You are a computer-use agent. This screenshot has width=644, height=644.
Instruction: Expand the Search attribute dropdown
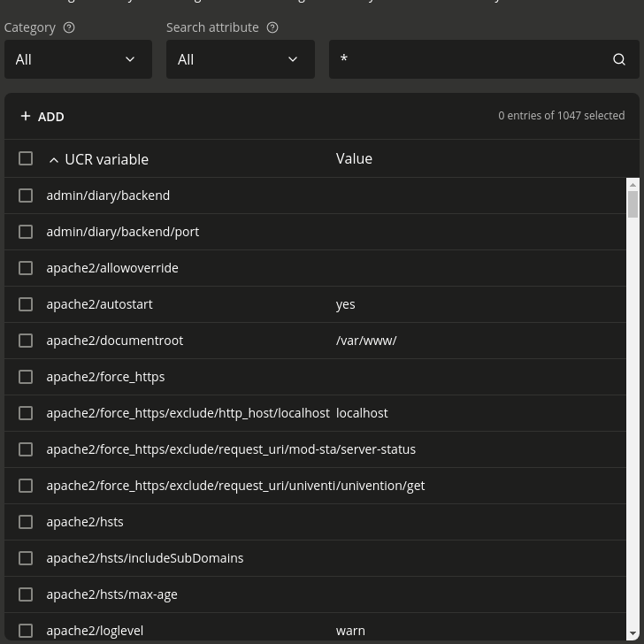tap(240, 59)
